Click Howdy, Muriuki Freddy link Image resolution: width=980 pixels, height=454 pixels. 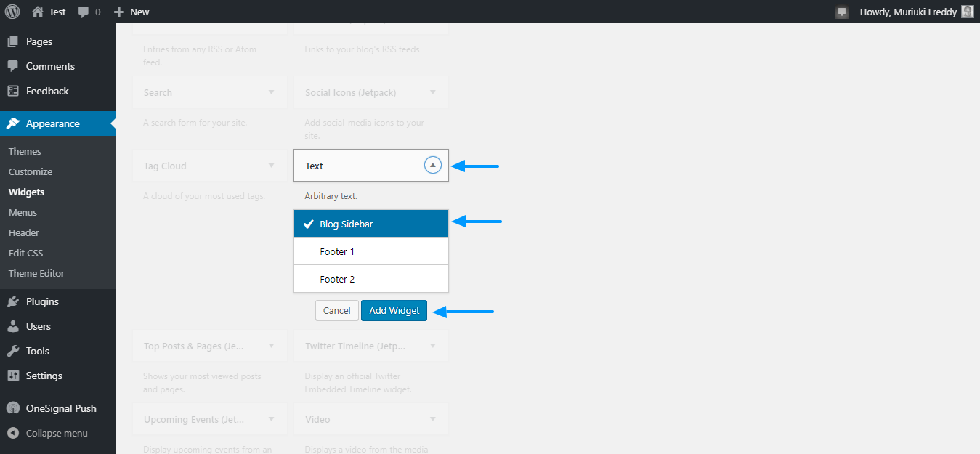coord(908,12)
